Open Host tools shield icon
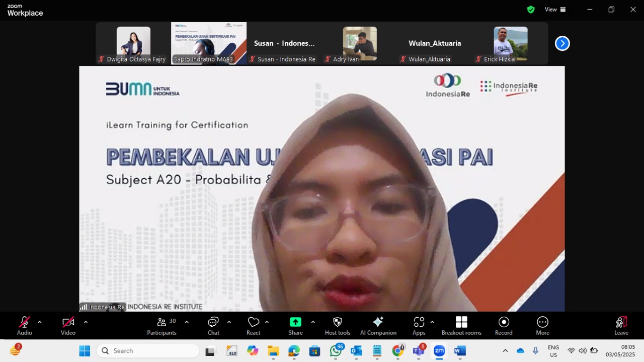Image resolution: width=644 pixels, height=362 pixels. click(338, 326)
